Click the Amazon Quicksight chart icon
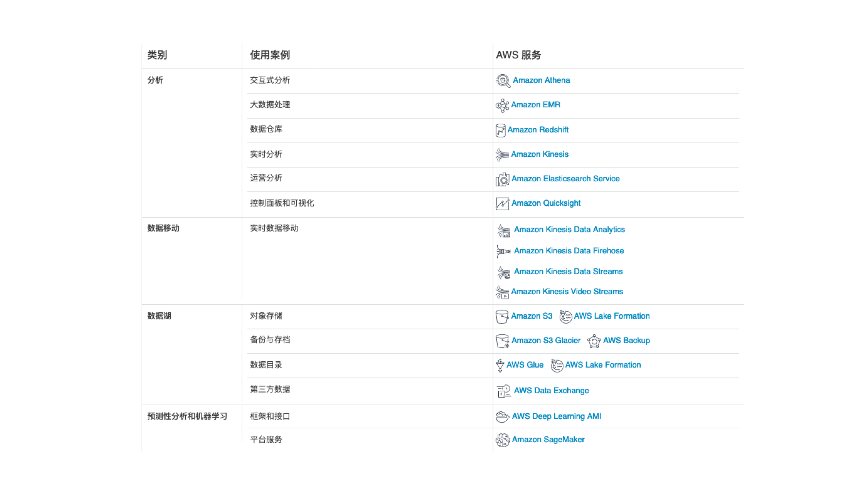 click(x=502, y=204)
